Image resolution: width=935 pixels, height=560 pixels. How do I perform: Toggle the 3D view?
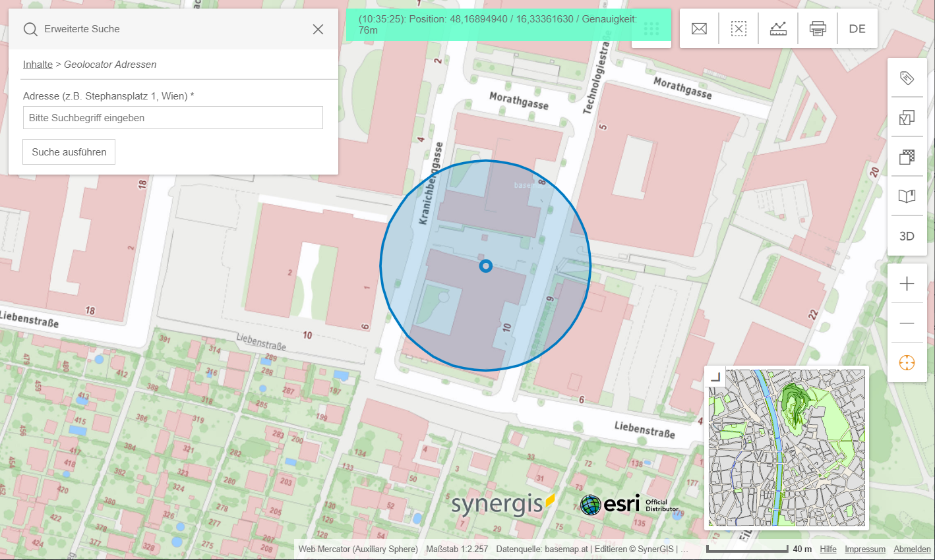(907, 236)
